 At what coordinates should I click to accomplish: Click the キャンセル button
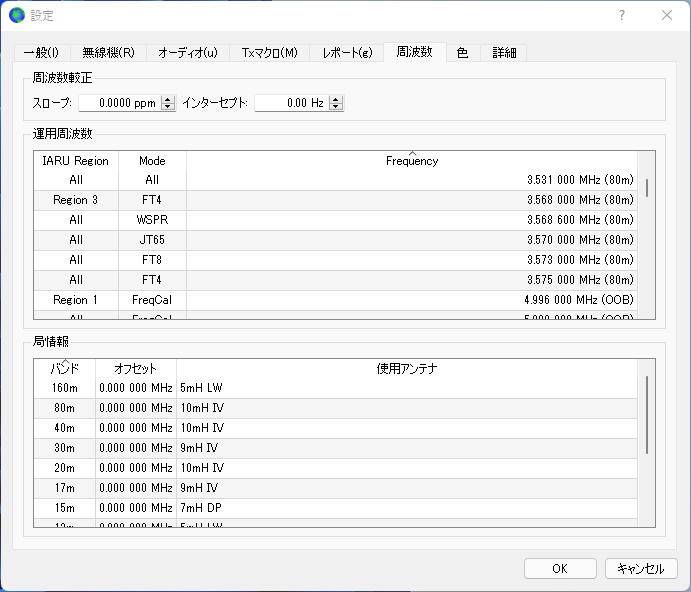click(641, 569)
